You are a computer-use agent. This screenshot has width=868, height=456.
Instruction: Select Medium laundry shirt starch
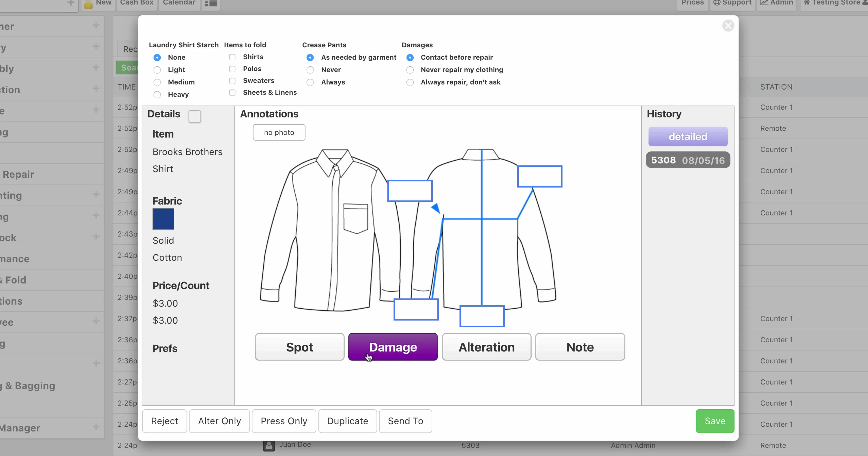coord(157,82)
